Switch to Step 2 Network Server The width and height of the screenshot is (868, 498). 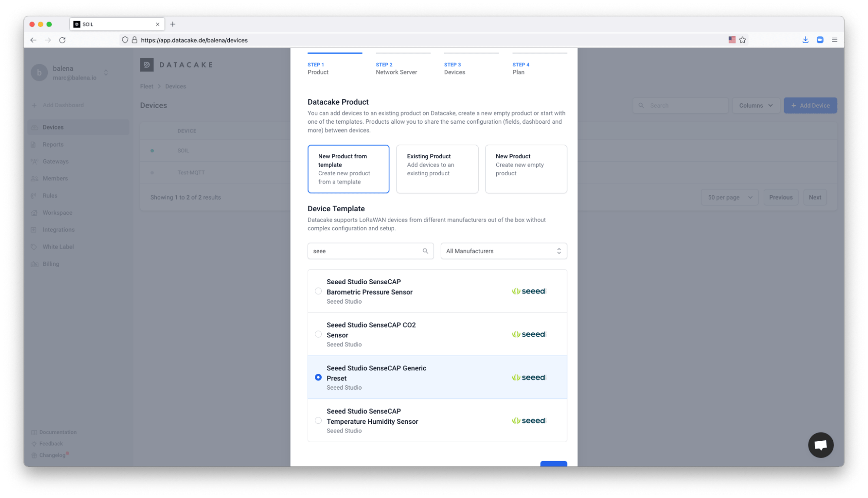pyautogui.click(x=396, y=68)
